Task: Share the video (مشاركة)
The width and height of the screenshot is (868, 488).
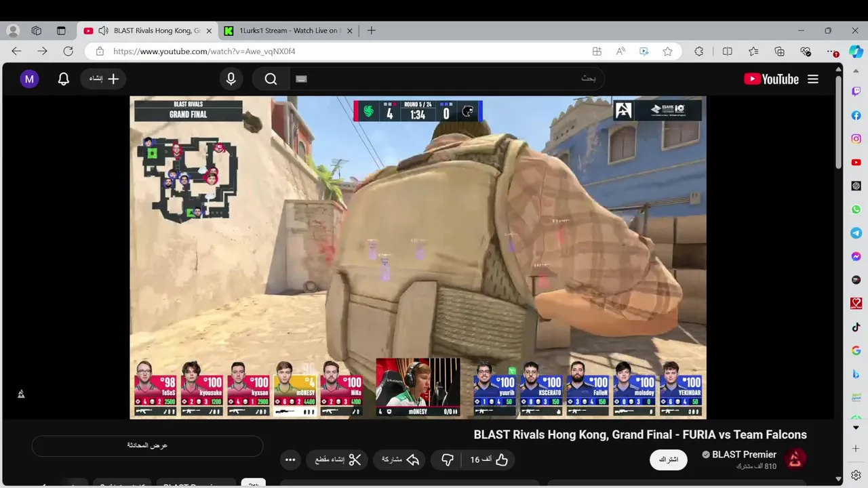Action: [400, 460]
